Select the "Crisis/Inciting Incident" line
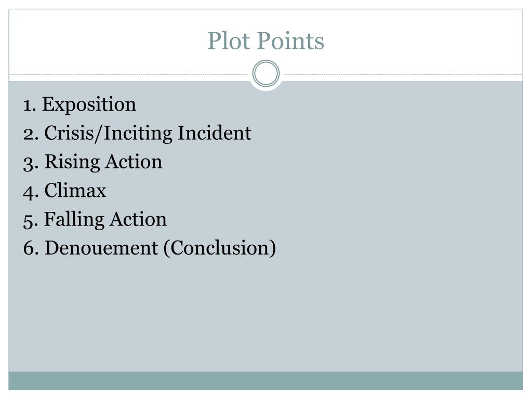 coord(137,133)
